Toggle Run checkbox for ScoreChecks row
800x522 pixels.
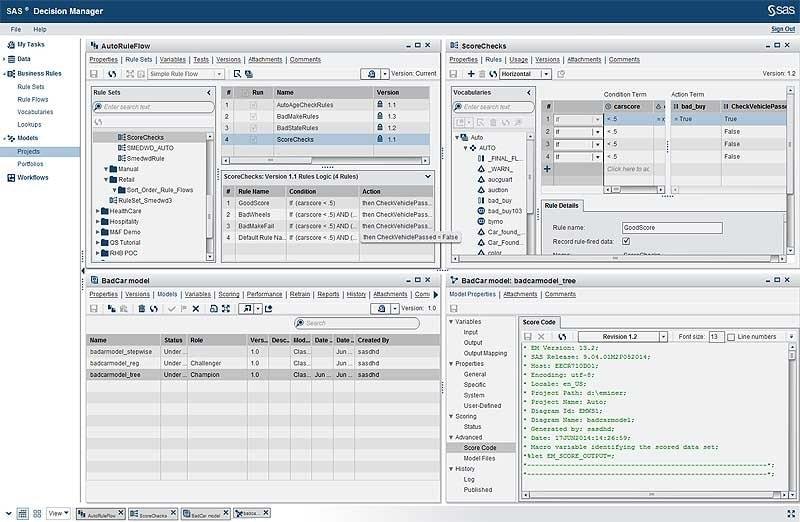pyautogui.click(x=253, y=139)
